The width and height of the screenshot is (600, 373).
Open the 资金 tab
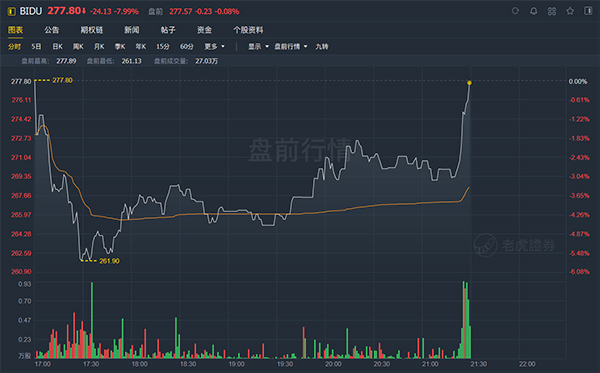click(x=204, y=30)
